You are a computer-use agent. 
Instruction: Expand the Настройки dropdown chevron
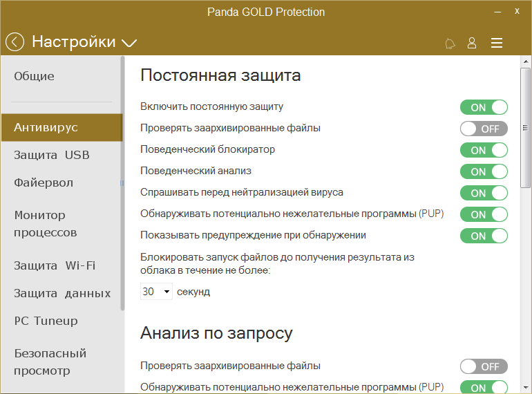pos(129,43)
